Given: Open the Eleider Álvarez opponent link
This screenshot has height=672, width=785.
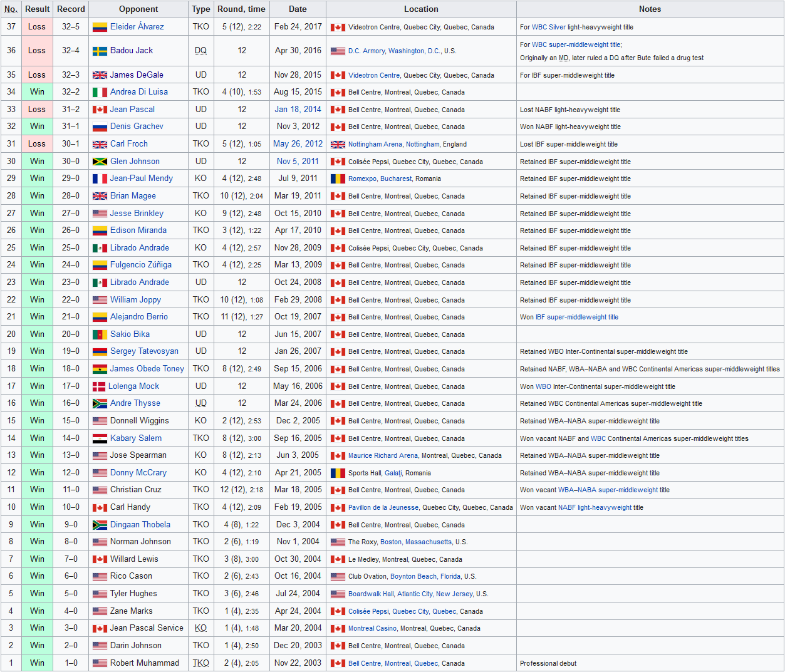Looking at the screenshot, I should point(137,27).
